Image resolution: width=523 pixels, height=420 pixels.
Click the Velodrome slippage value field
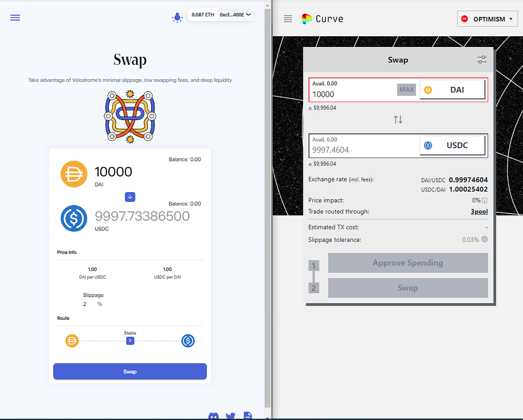85,304
